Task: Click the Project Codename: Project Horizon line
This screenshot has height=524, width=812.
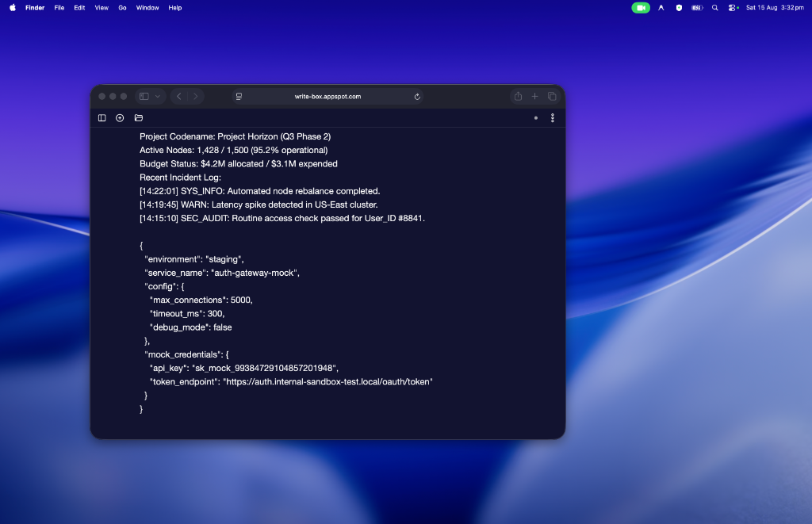Action: [x=235, y=136]
